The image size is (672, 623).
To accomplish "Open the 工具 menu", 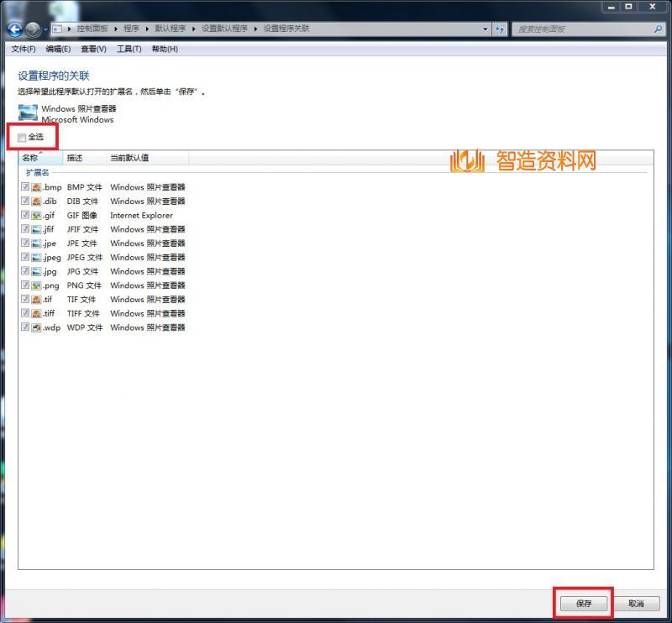I will [x=128, y=49].
